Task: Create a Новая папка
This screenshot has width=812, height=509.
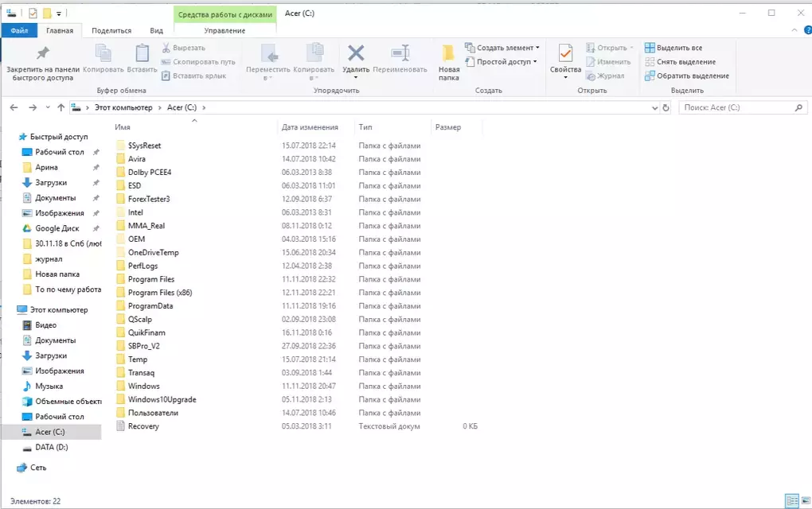Action: click(448, 62)
